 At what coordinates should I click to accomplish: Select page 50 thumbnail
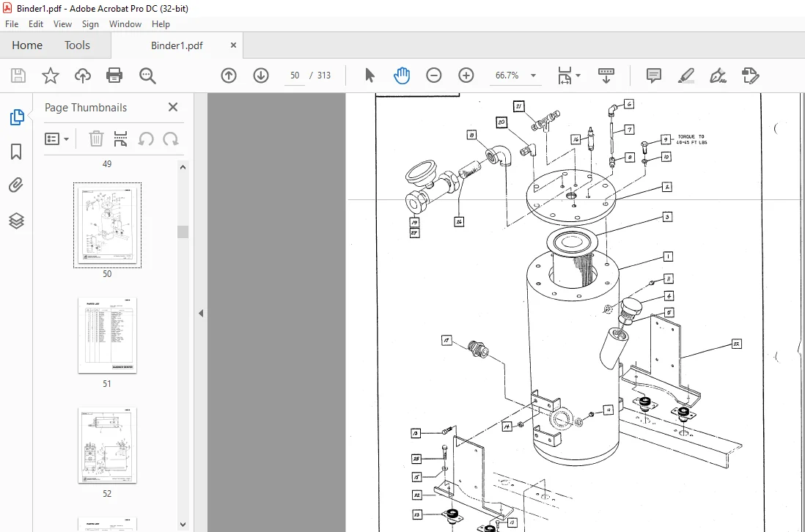[107, 225]
